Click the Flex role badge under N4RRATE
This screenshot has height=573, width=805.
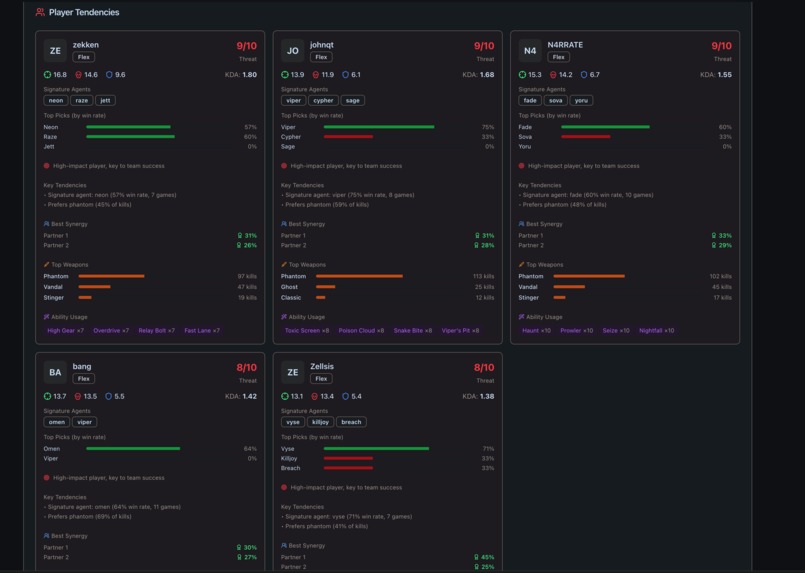(559, 57)
